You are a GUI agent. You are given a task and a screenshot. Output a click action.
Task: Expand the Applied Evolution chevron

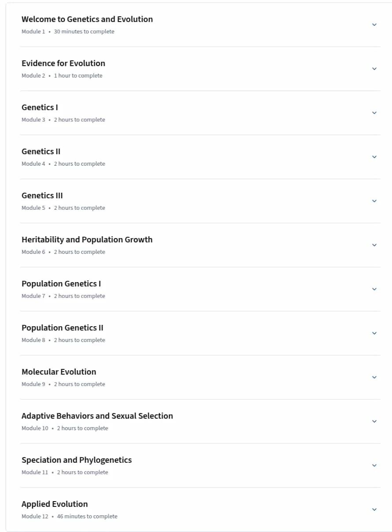coord(374,510)
